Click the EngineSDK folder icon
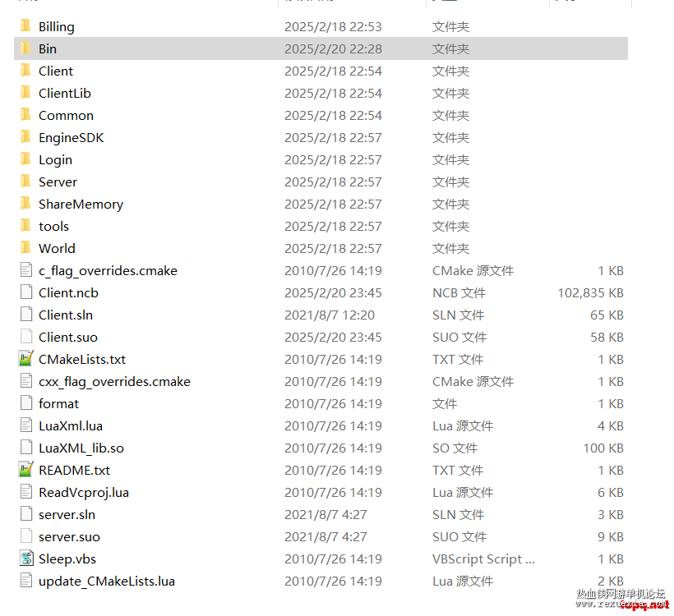 pyautogui.click(x=25, y=137)
